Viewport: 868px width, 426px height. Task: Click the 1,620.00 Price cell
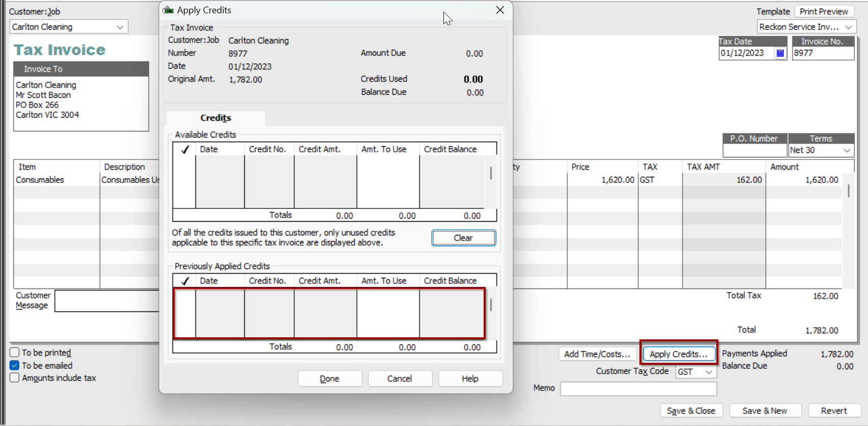pyautogui.click(x=602, y=180)
